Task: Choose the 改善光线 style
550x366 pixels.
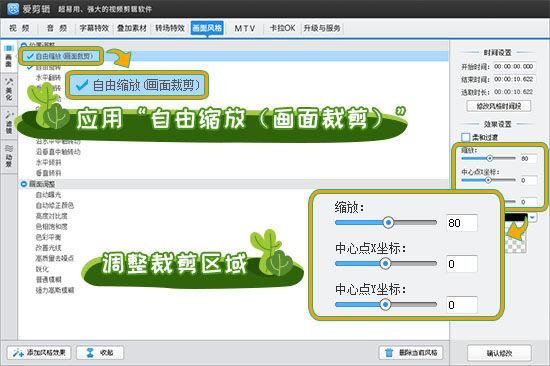Action: [48, 248]
